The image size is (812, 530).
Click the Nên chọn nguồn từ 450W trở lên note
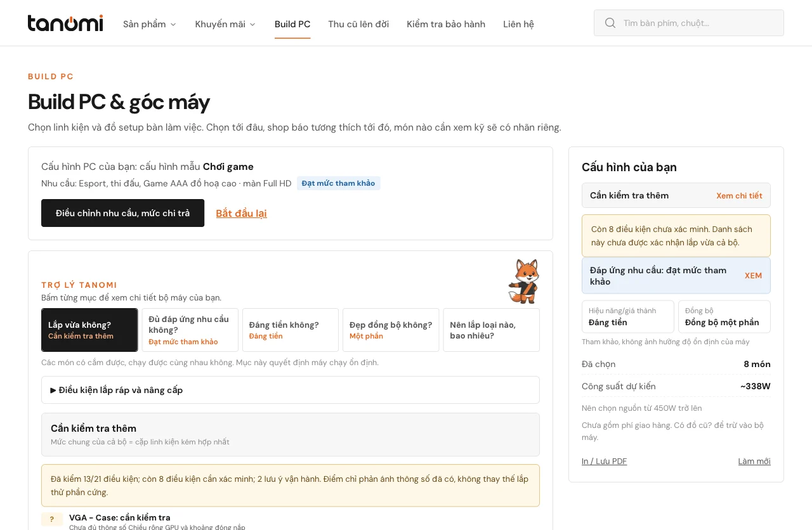click(642, 408)
